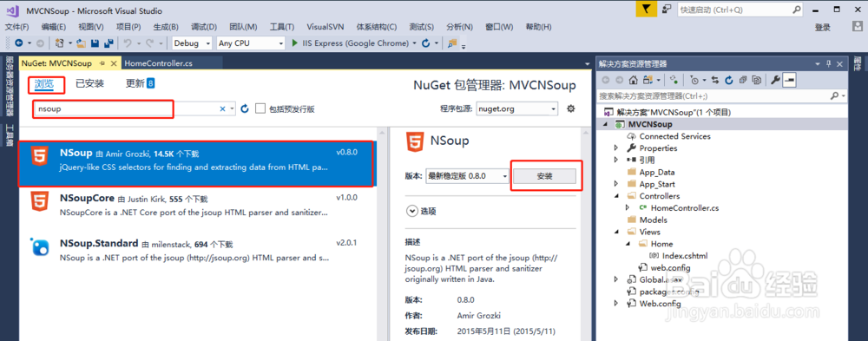The image size is (868, 341).
Task: Click browser refresh icon next to IIS Express
Action: pos(425,43)
